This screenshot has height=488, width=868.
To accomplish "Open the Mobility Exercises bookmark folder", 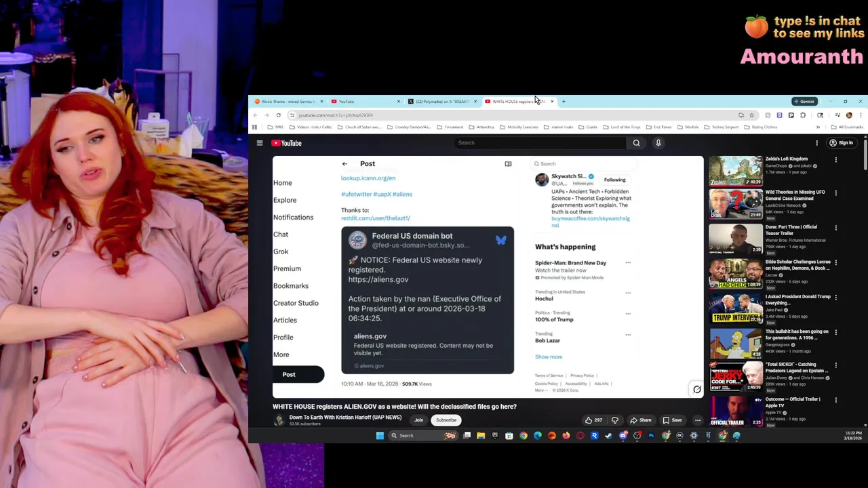I will [518, 127].
